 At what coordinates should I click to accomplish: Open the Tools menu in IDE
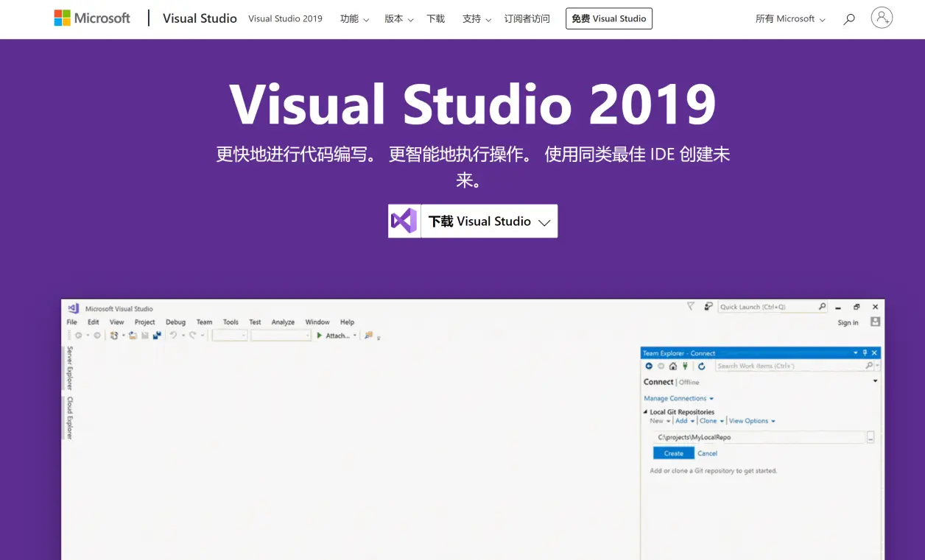[231, 322]
